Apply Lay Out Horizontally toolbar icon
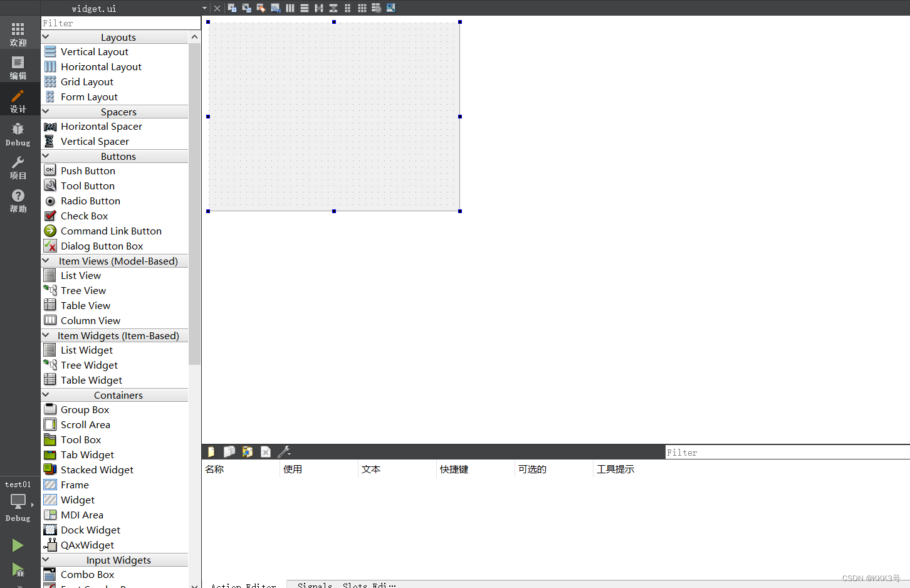Screen dimensions: 910x588 pyautogui.click(x=290, y=8)
